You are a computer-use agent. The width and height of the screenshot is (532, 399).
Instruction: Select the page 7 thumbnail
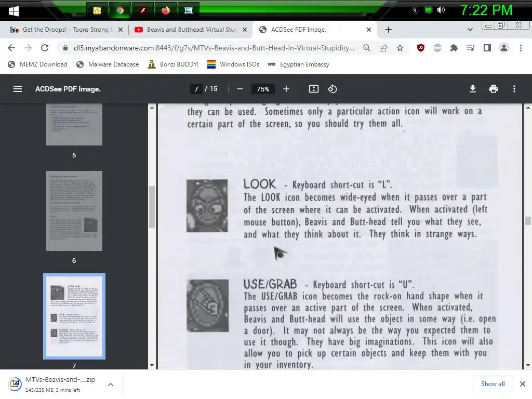coord(74,316)
